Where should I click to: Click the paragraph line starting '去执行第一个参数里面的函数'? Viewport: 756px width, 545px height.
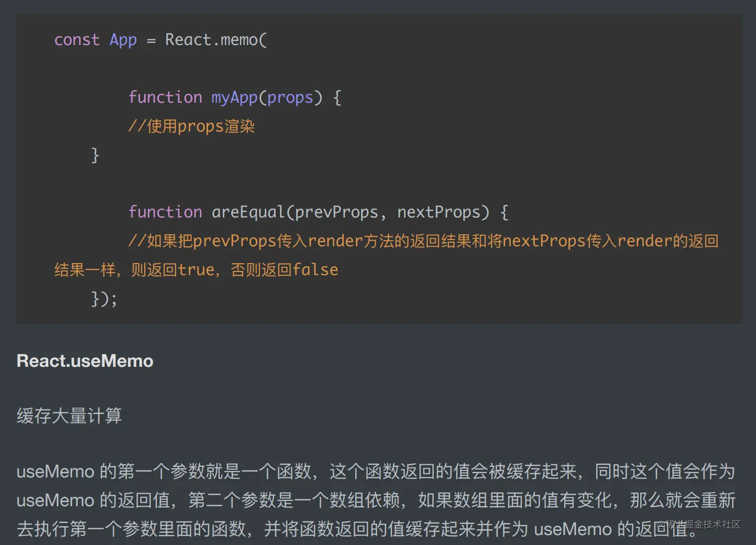click(358, 529)
